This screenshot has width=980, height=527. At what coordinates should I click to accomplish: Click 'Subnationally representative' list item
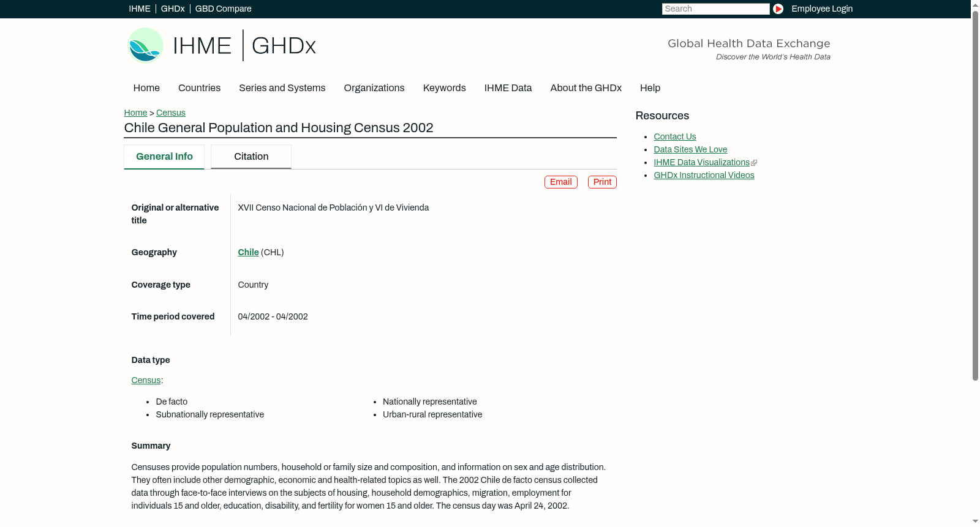point(209,414)
